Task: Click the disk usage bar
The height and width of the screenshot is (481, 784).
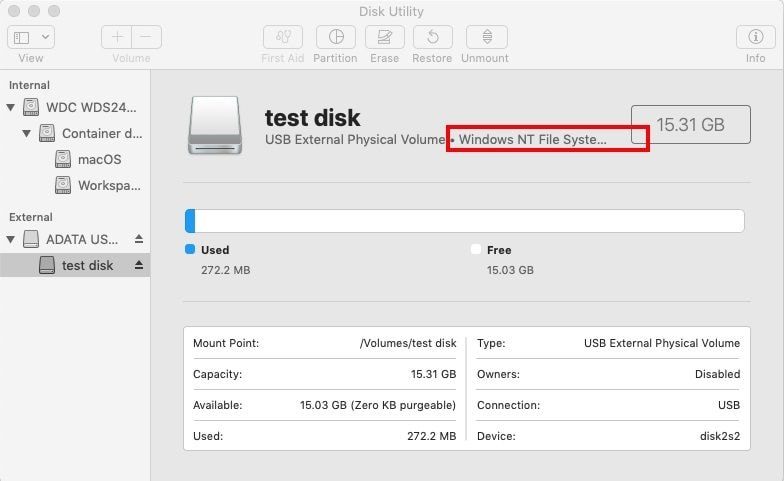Action: [464, 221]
